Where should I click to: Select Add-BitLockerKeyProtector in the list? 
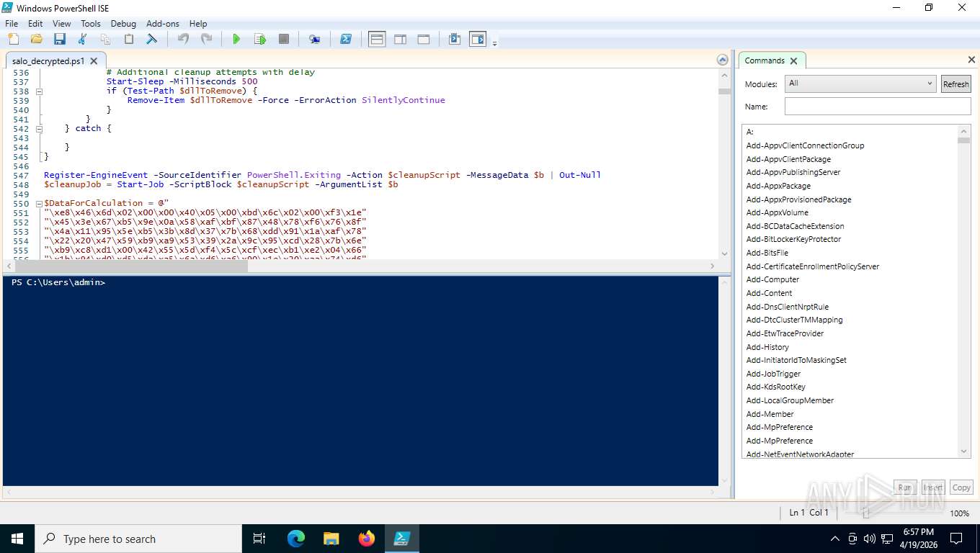(x=793, y=239)
